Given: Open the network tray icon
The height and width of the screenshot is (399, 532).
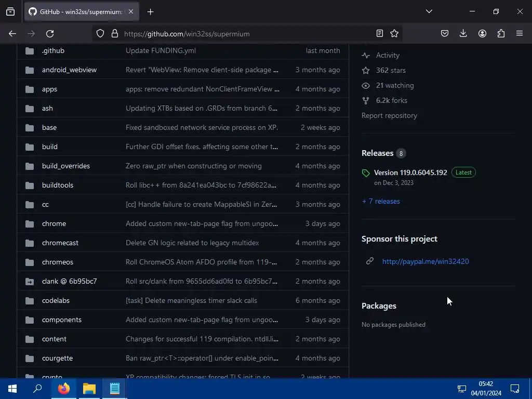Looking at the screenshot, I should click(461, 389).
